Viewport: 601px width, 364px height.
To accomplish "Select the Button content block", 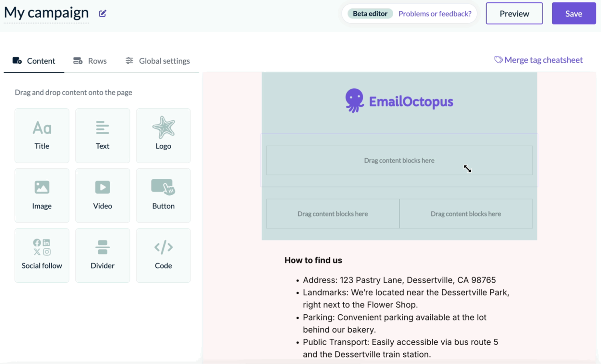I will [x=163, y=195].
